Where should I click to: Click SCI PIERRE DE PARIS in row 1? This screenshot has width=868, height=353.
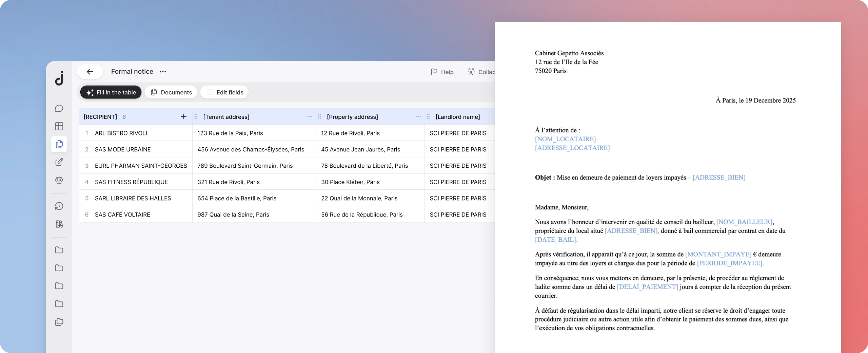(460, 133)
